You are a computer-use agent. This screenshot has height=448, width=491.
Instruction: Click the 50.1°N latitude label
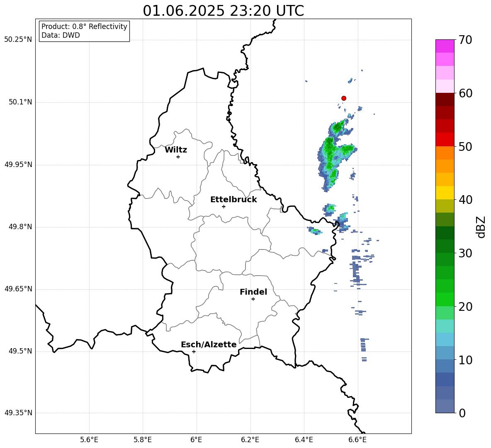pos(20,102)
